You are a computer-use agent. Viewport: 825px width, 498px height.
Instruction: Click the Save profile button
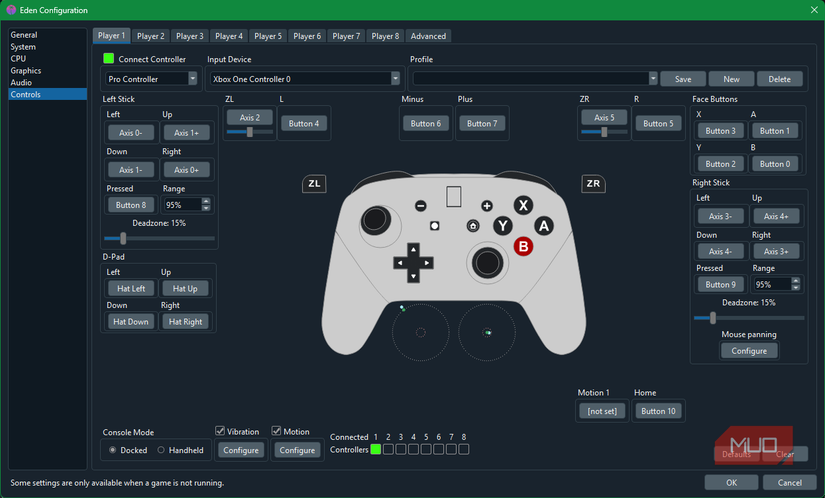(x=683, y=79)
